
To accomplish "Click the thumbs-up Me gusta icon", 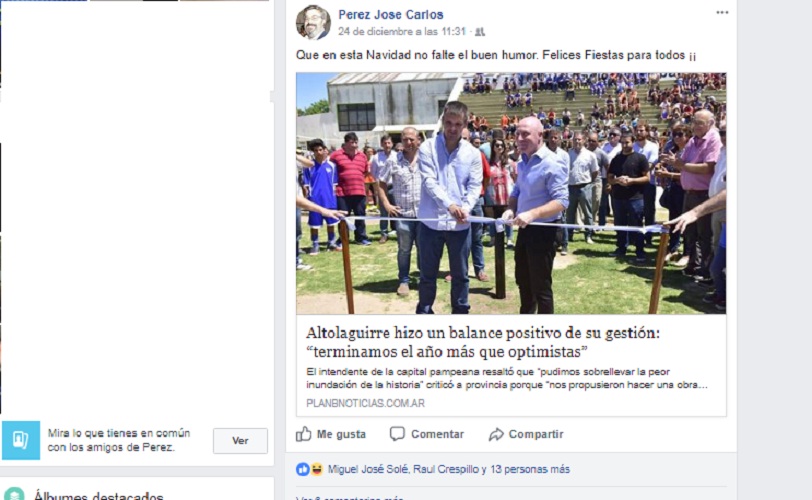I will 303,434.
